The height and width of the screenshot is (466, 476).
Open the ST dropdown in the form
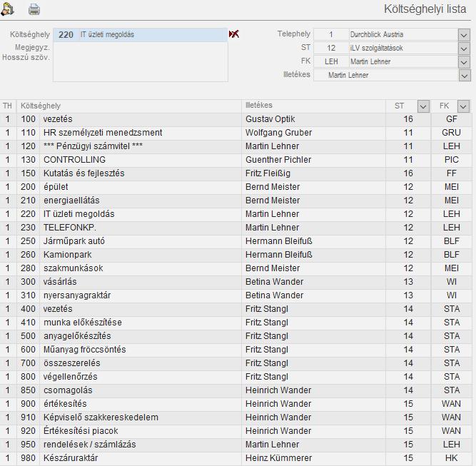pos(464,49)
